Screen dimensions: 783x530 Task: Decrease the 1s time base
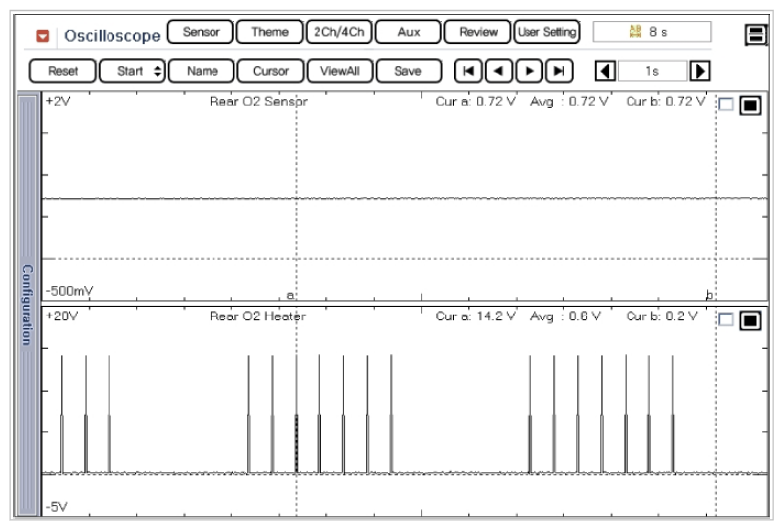click(x=603, y=71)
